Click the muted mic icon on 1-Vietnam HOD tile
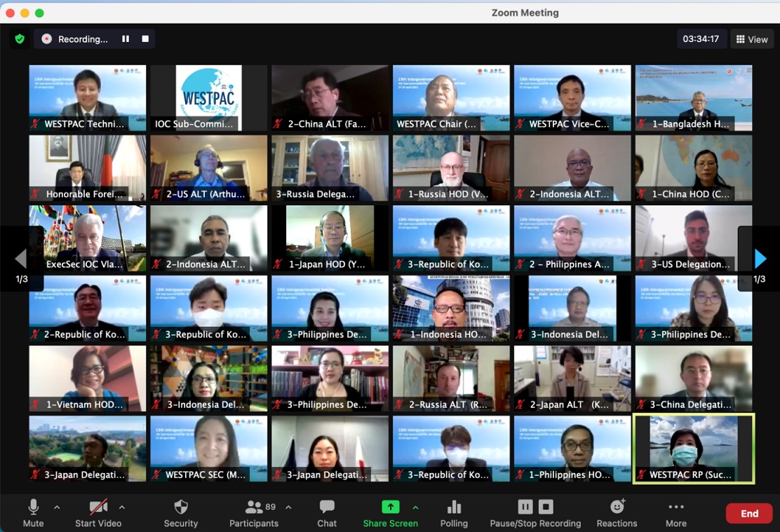This screenshot has width=780, height=532. click(35, 404)
